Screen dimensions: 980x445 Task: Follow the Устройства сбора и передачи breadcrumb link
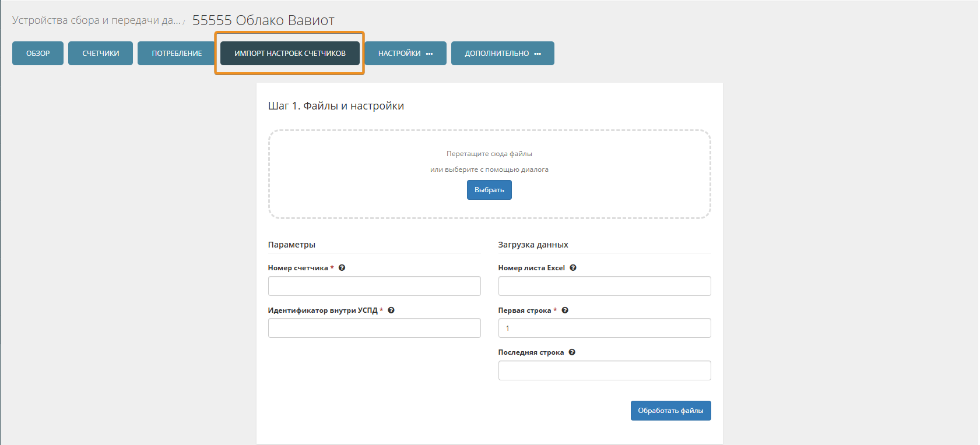click(x=96, y=20)
